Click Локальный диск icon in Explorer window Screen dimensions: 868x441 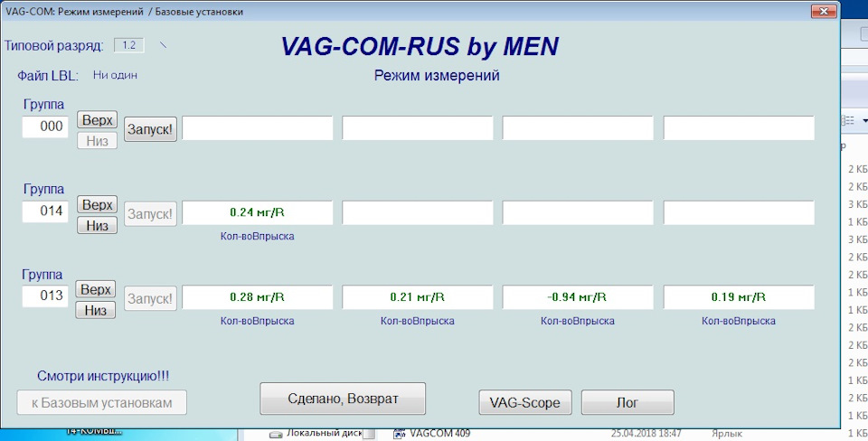pos(275,435)
